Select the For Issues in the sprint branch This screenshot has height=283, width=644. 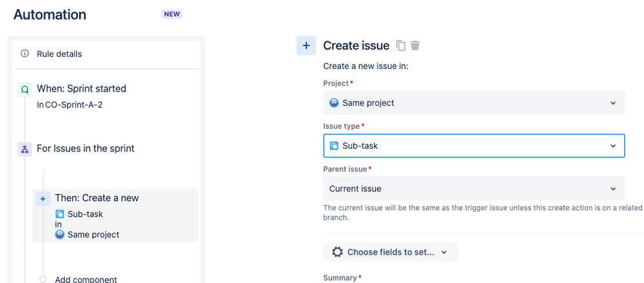click(86, 148)
